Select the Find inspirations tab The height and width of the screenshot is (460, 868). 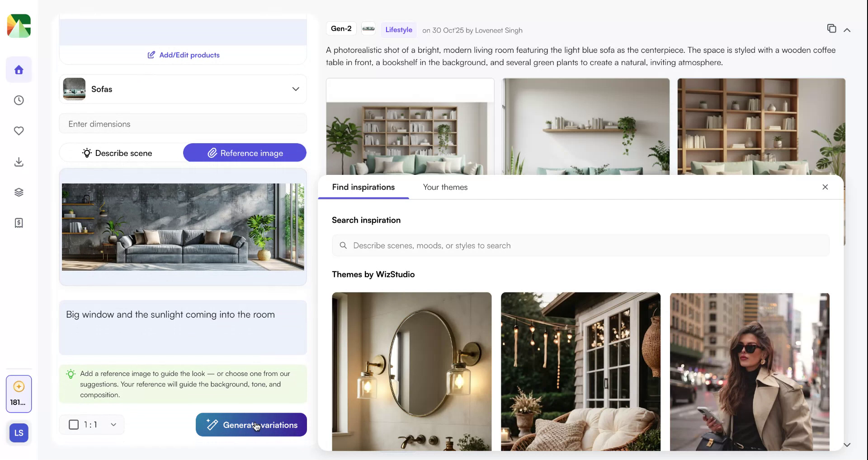pos(363,187)
